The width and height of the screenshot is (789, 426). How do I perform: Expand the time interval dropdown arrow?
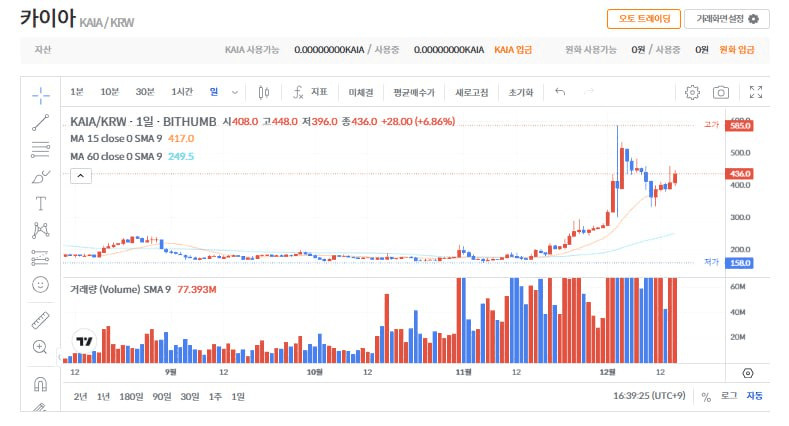tap(234, 93)
